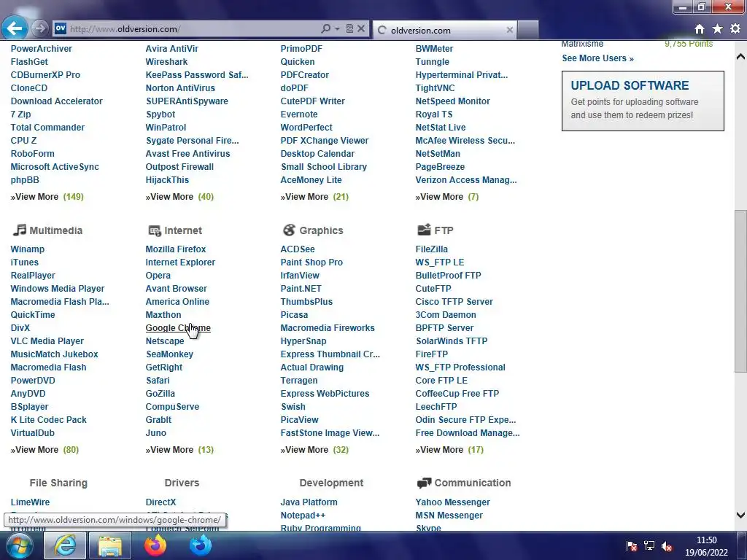The image size is (747, 560).
Task: Click the FTP folder icon
Action: click(424, 230)
